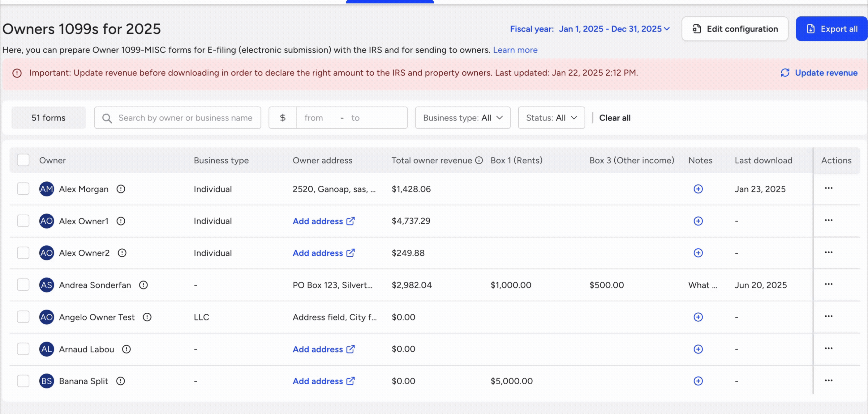Click the Export all button
The image size is (868, 414).
(831, 29)
